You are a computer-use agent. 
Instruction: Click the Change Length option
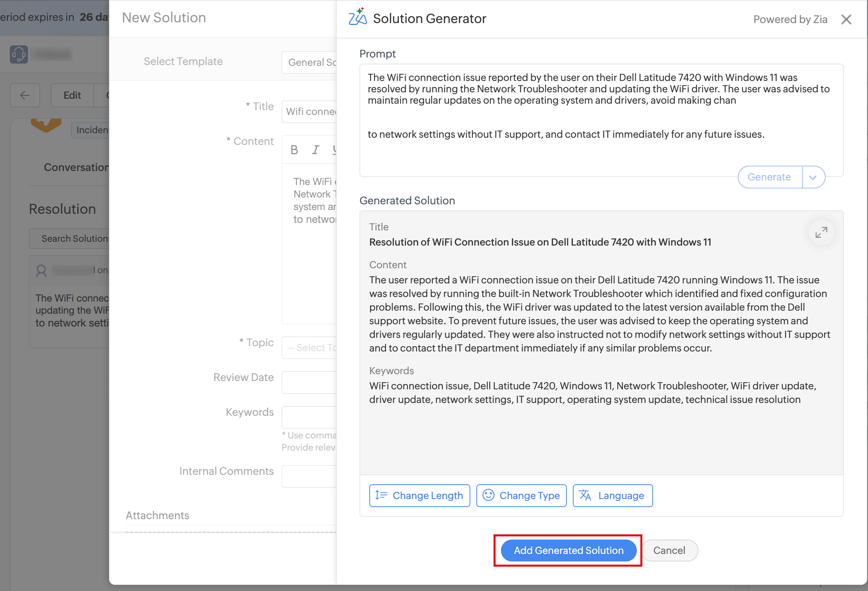(420, 496)
